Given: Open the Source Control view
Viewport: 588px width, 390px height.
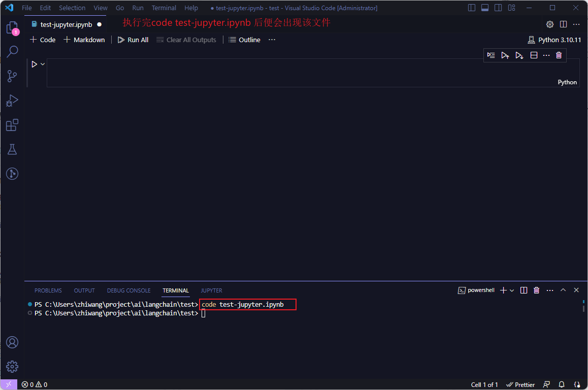Looking at the screenshot, I should click(x=12, y=76).
